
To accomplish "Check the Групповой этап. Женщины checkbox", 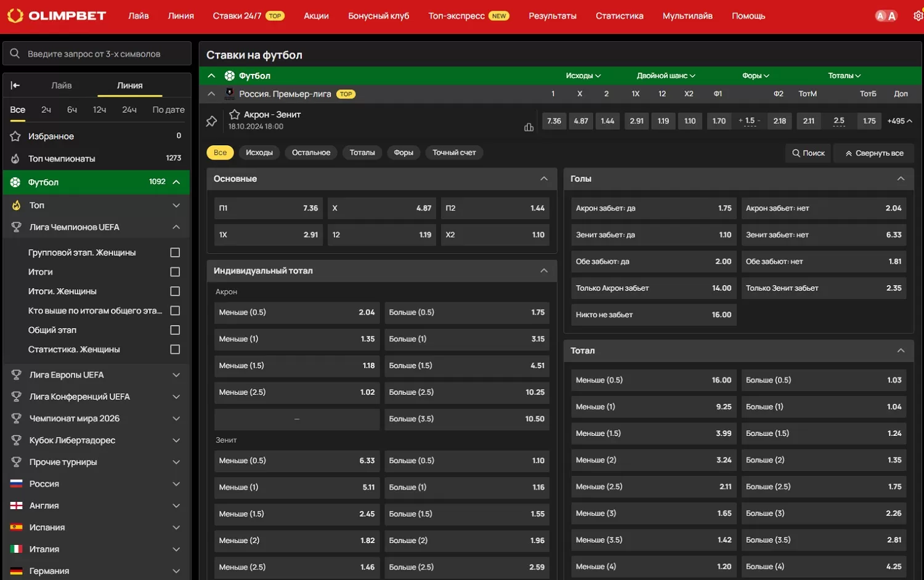I will tap(174, 252).
